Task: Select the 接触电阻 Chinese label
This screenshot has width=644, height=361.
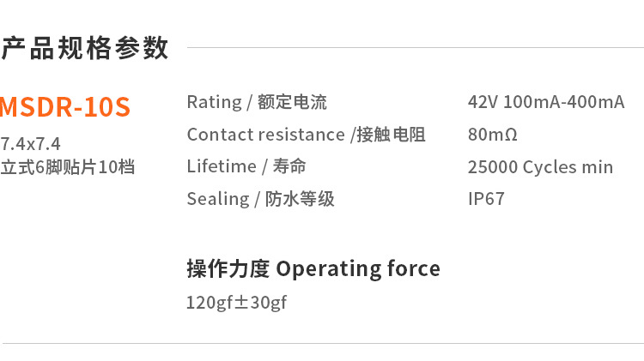Action: point(392,135)
